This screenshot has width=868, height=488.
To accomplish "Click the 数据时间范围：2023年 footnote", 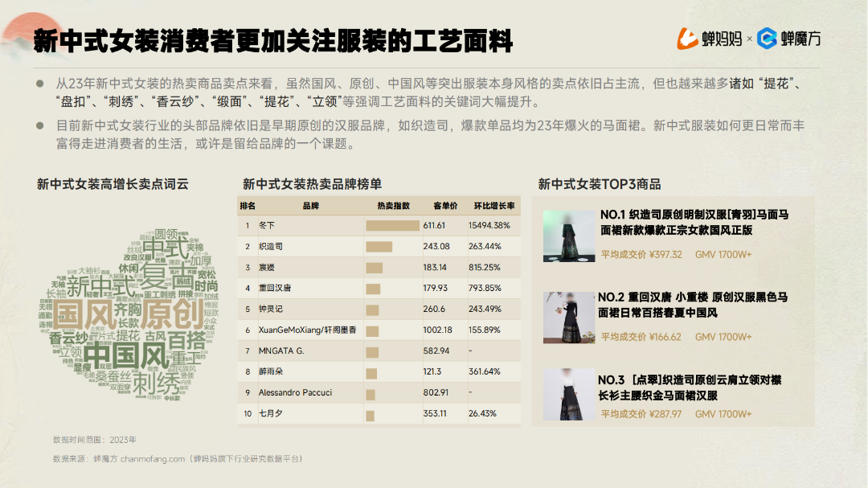I will [x=95, y=440].
